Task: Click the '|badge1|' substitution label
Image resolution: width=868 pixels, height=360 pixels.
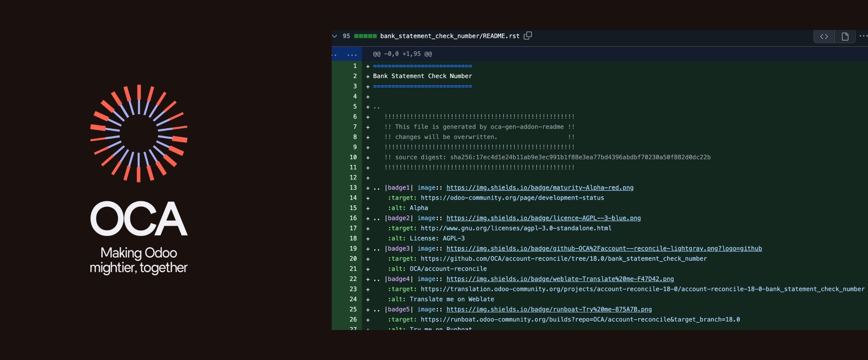Action: tap(399, 188)
